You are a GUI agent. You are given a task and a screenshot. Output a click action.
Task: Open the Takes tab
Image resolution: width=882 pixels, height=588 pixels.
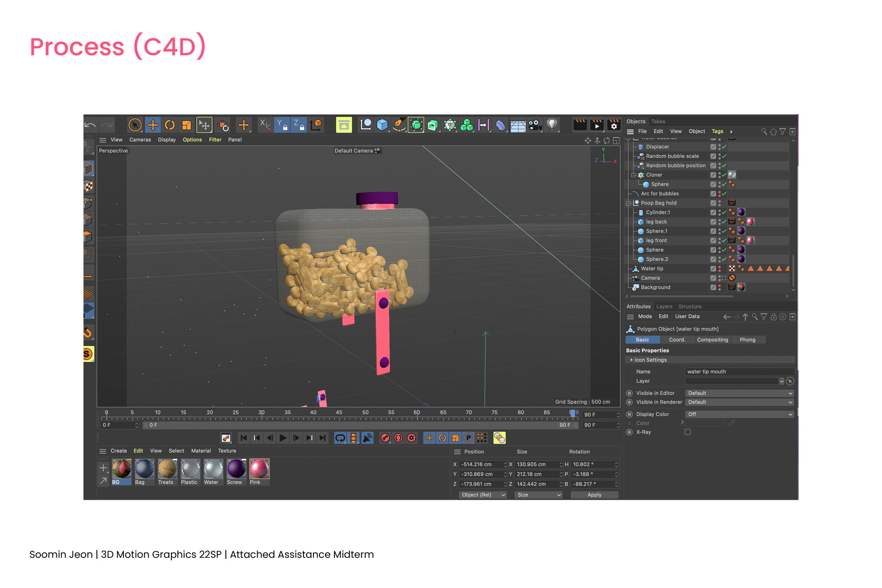tap(658, 122)
